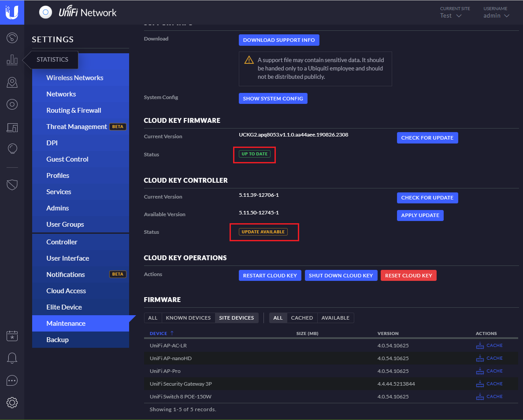This screenshot has width=523, height=420.
Task: Open Controller settings
Action: click(x=80, y=242)
